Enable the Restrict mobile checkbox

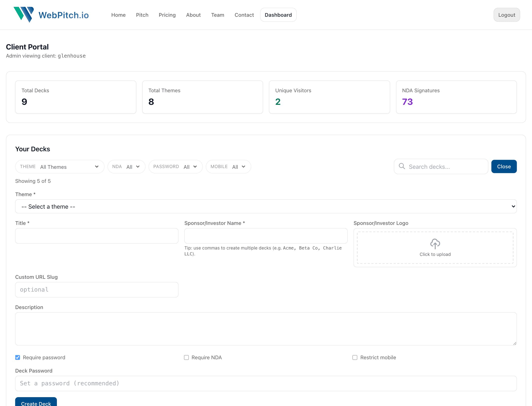pos(355,357)
